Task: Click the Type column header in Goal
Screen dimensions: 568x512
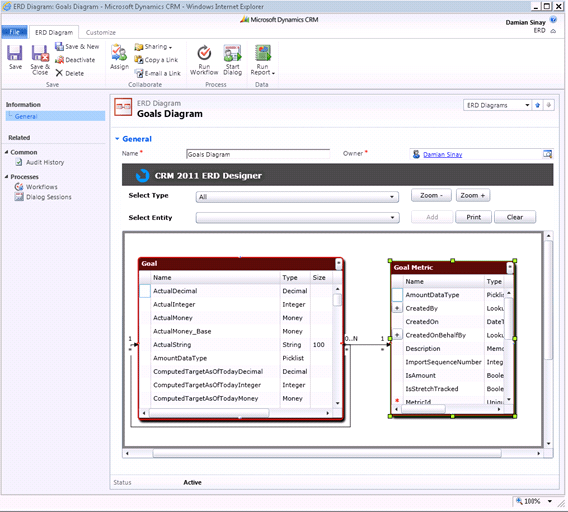Action: pyautogui.click(x=295, y=278)
